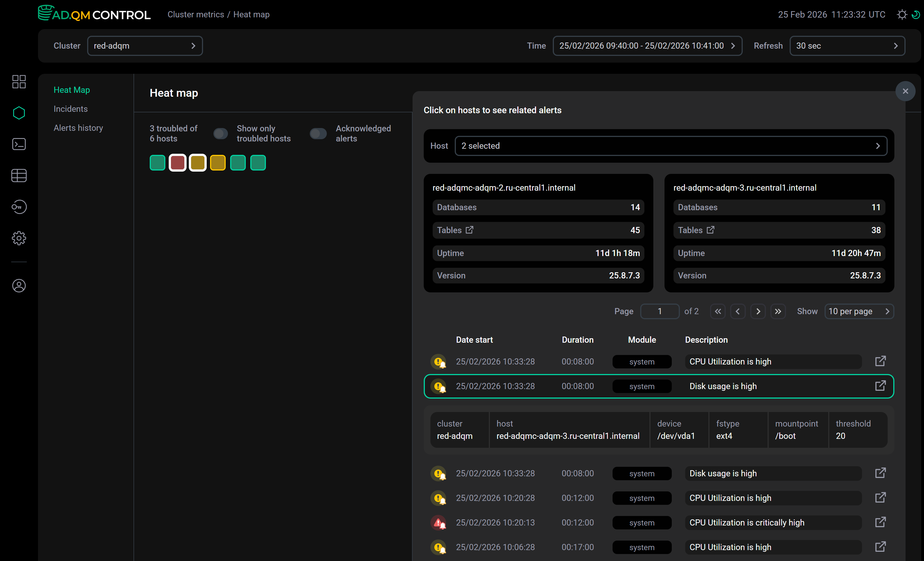Select Heat Map in side menu

click(72, 90)
